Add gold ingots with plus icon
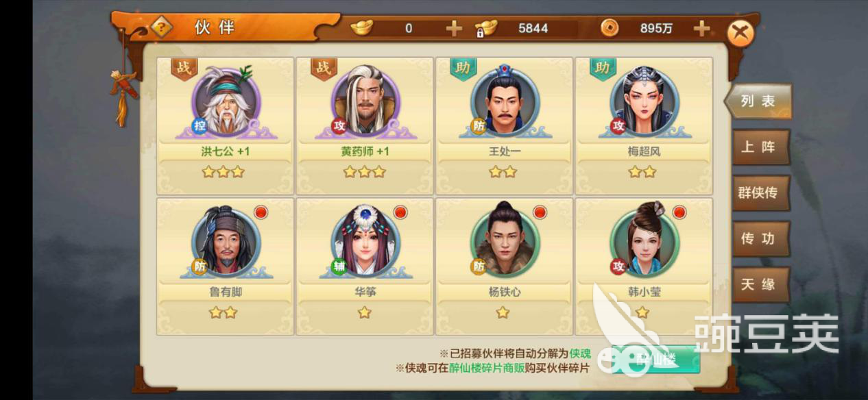The image size is (868, 400). tap(453, 28)
